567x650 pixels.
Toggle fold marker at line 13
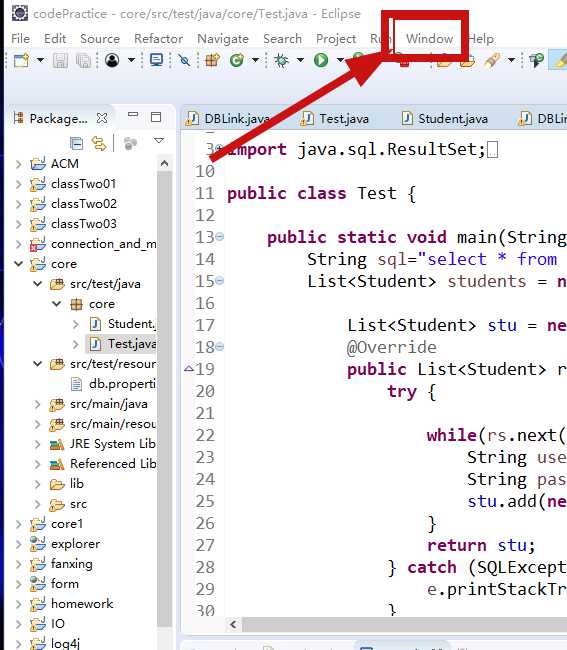[220, 237]
